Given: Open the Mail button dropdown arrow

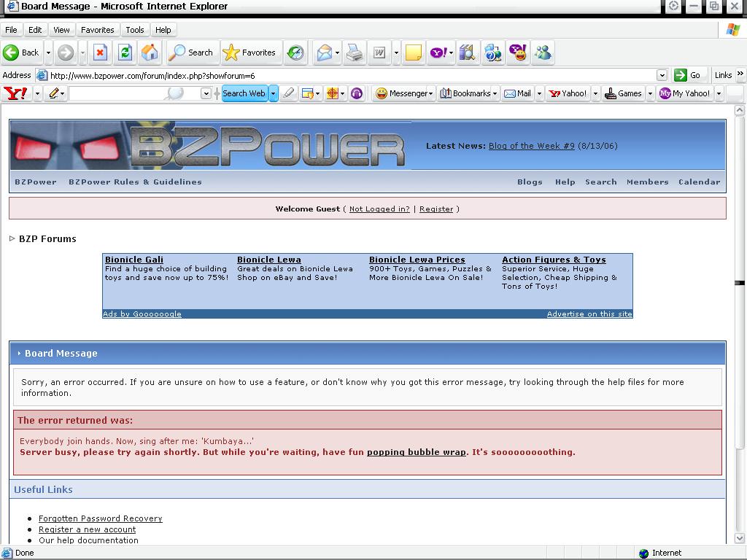Looking at the screenshot, I should tap(337, 52).
